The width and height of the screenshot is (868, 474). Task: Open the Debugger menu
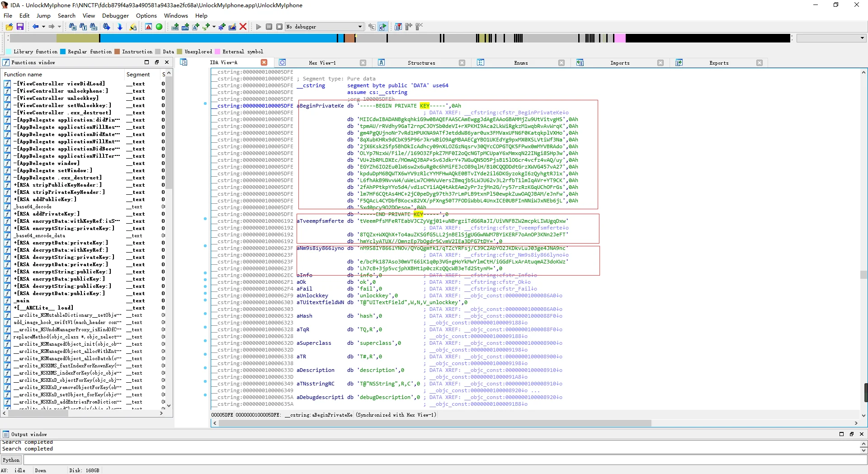click(115, 15)
